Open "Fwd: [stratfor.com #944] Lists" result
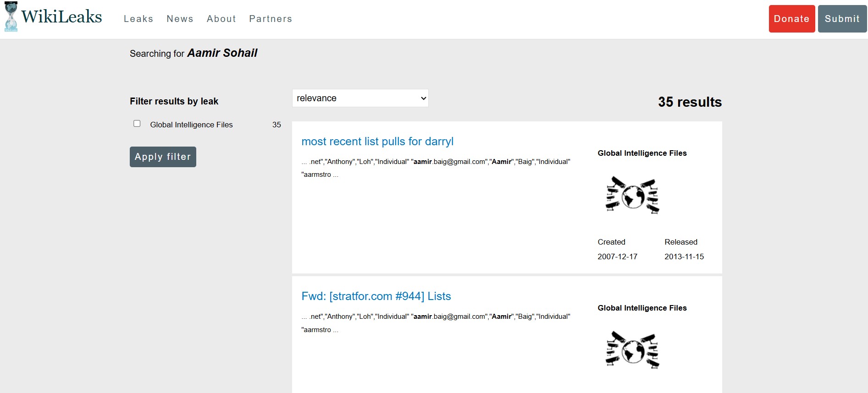This screenshot has height=393, width=868. tap(376, 296)
